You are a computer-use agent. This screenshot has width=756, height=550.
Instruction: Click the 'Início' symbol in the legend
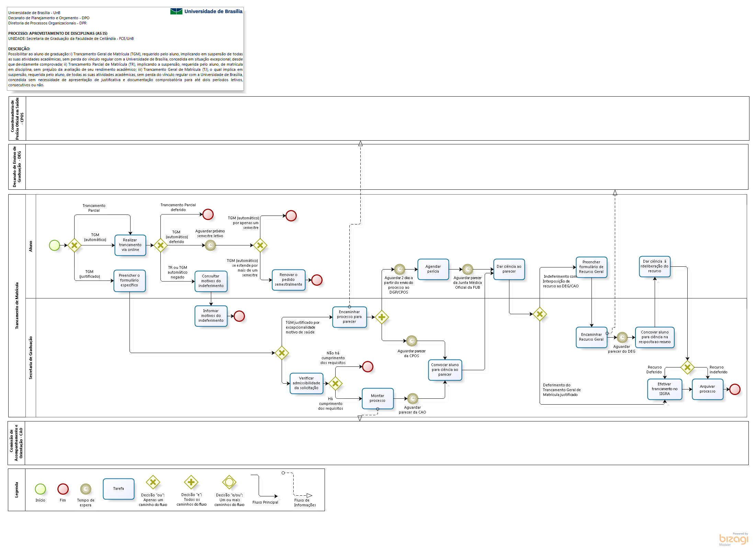pyautogui.click(x=40, y=489)
